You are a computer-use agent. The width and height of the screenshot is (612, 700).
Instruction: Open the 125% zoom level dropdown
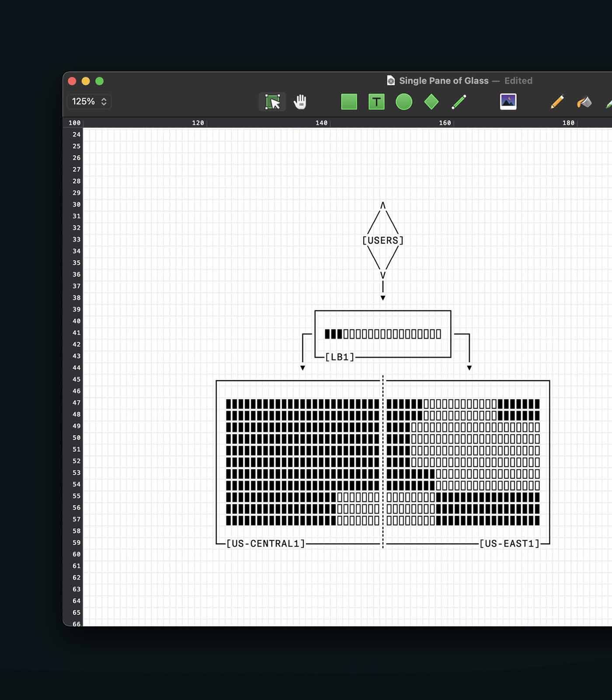89,101
